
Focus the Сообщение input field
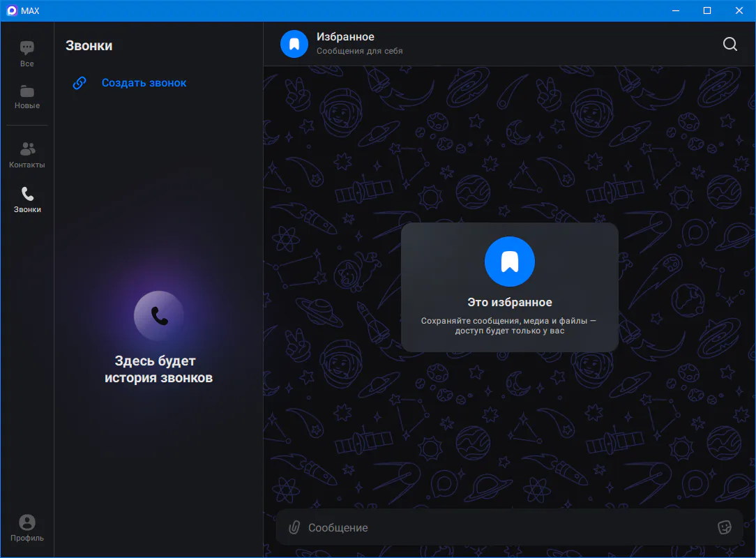pos(502,527)
